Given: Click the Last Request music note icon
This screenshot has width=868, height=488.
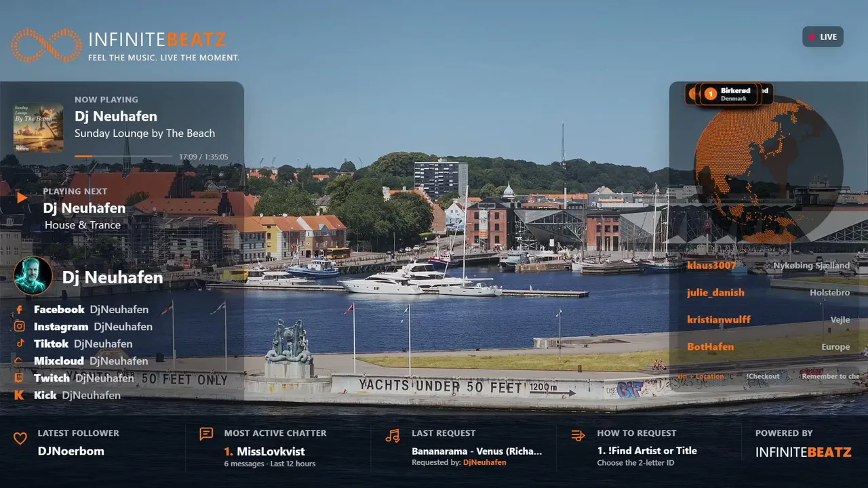Looking at the screenshot, I should 392,435.
